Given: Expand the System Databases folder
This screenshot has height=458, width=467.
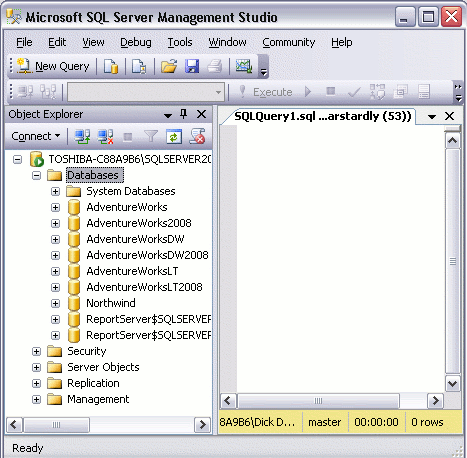Looking at the screenshot, I should point(55,191).
